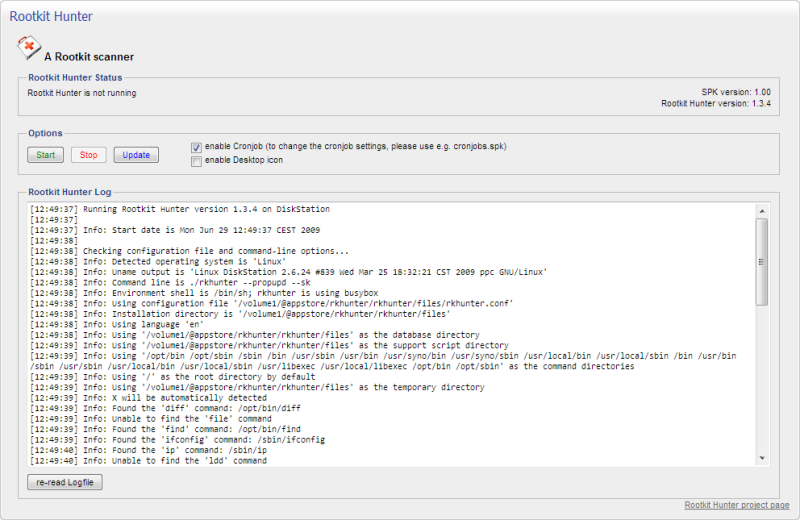Viewport: 800px width, 520px height.
Task: Click the SPK version 1.00 text
Action: pos(735,92)
